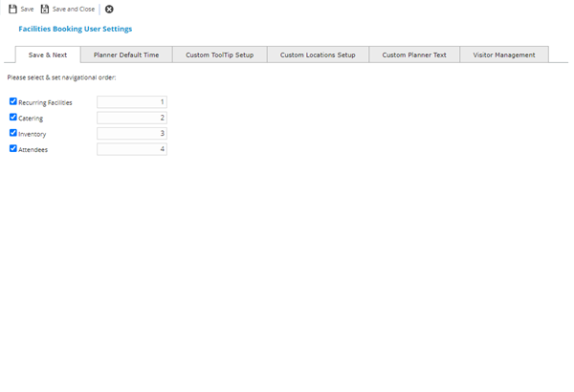Click the round cancel X icon
574x392 pixels.
[x=109, y=9]
